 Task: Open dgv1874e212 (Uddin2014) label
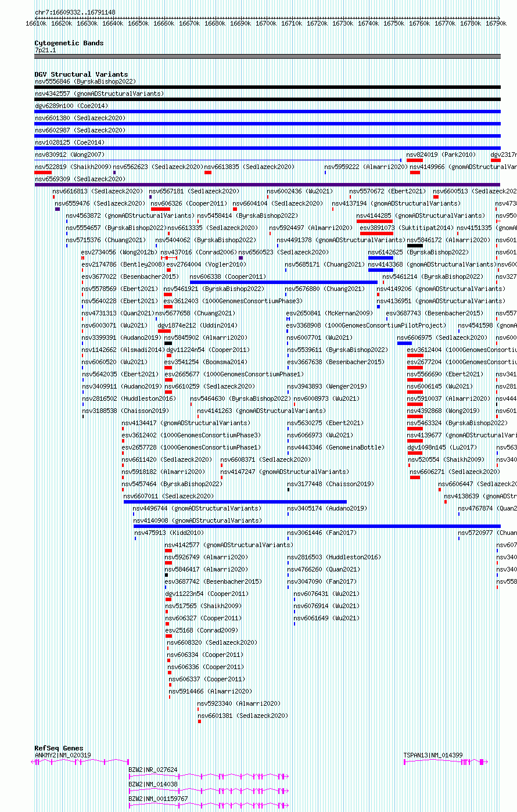198,326
